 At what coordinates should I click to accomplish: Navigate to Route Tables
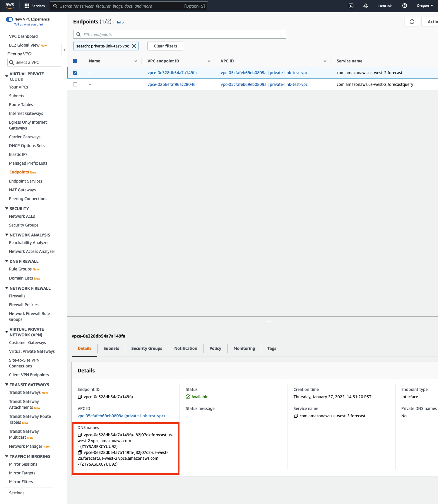point(21,105)
